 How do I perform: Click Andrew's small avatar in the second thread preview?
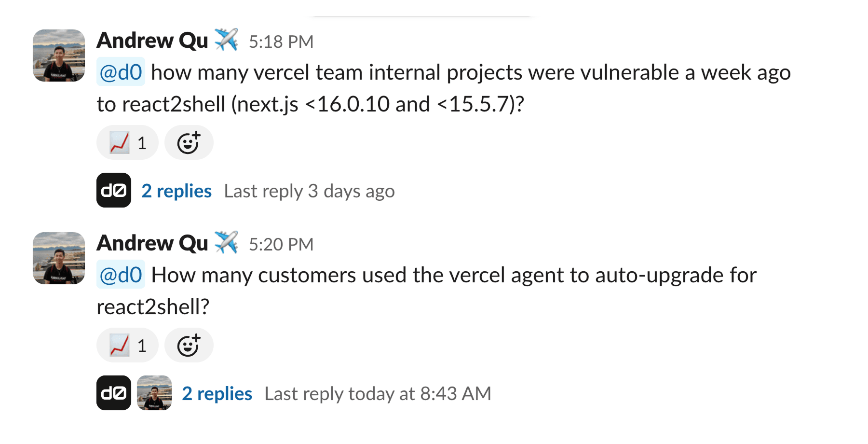[x=154, y=393]
